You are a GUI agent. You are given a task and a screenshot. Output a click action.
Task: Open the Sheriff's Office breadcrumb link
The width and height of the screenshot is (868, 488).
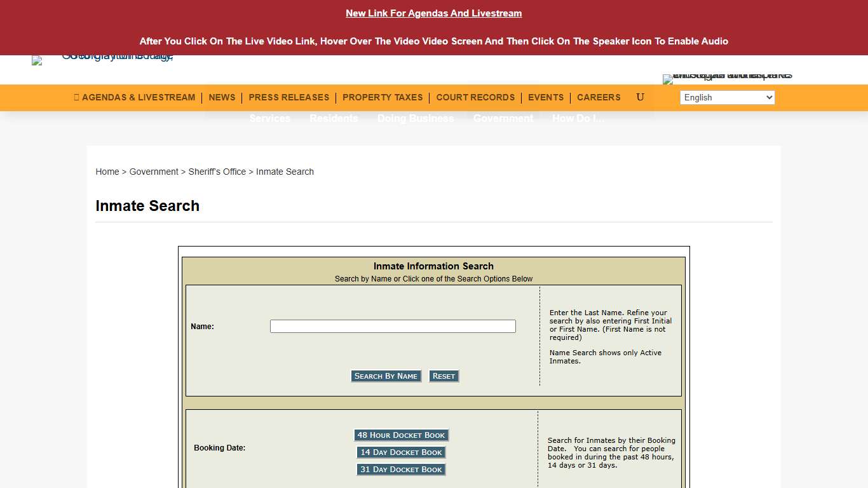tap(217, 172)
